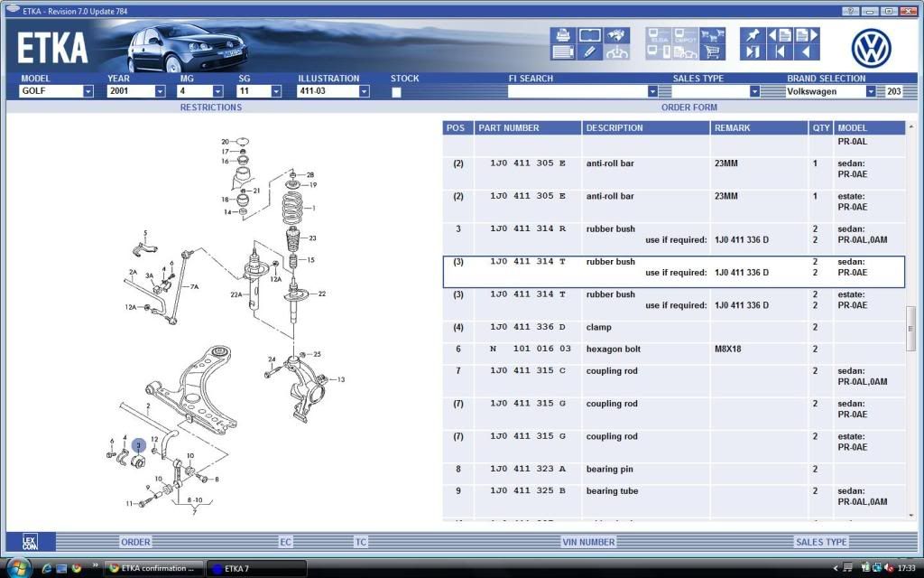Click the jump-to-first arrow icon
This screenshot has height=578, width=924.
coord(781,52)
